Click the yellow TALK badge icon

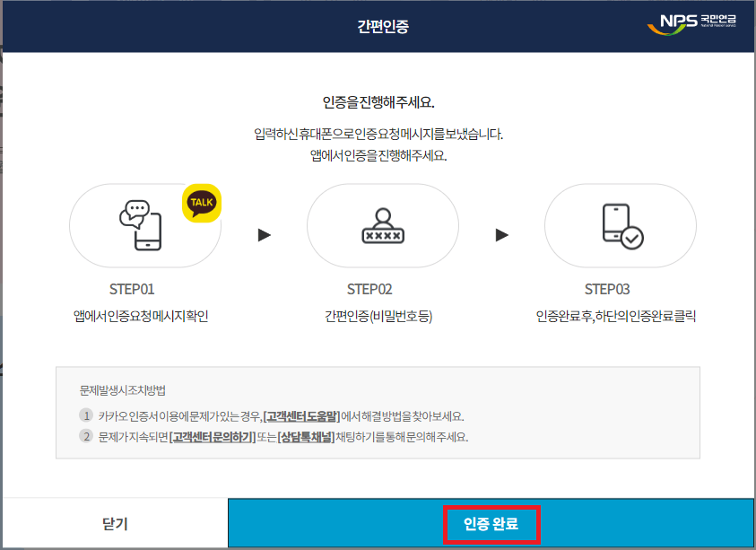click(x=199, y=202)
